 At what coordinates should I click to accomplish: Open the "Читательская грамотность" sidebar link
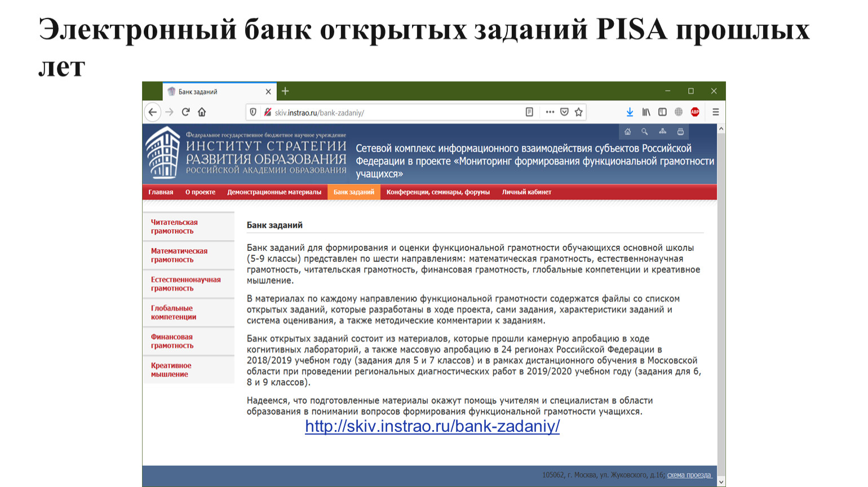(x=174, y=227)
